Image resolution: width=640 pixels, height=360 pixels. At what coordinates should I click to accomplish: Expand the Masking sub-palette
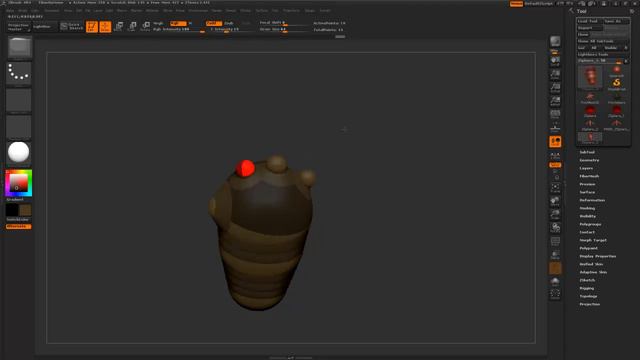pos(587,208)
